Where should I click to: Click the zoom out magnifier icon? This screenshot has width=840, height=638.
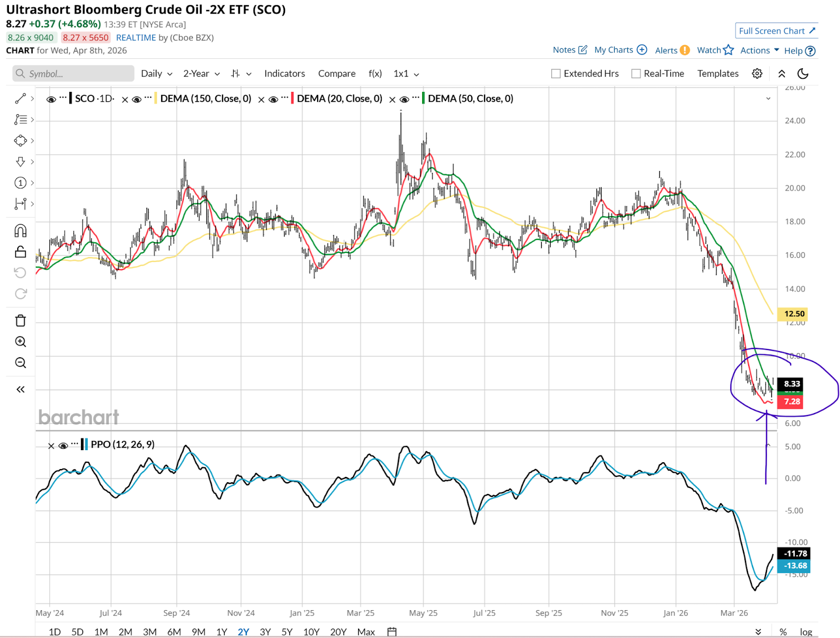(x=20, y=363)
